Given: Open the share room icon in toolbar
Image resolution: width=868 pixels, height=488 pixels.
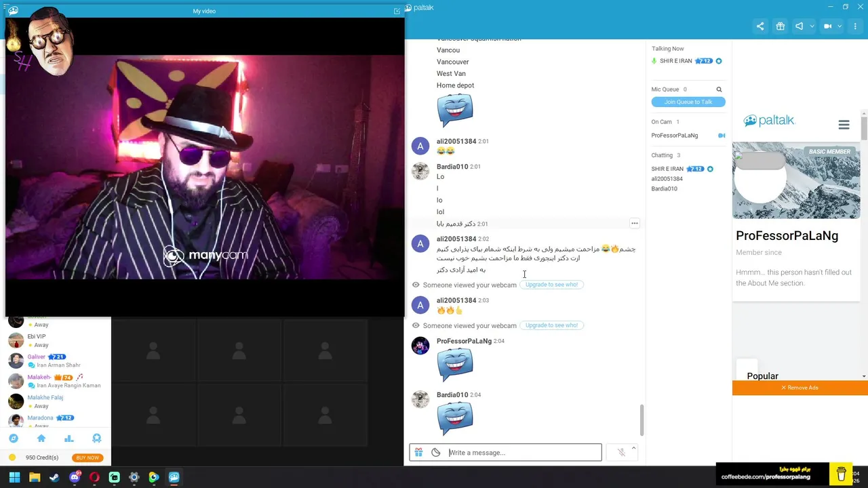Looking at the screenshot, I should pos(760,26).
